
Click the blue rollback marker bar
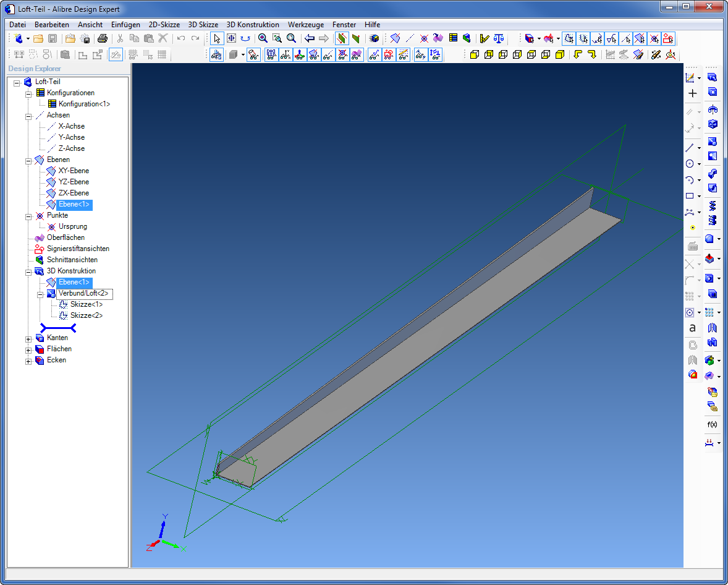[x=58, y=328]
